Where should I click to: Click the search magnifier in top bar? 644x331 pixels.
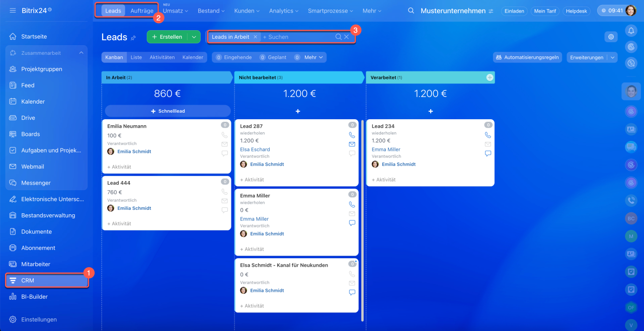tap(411, 11)
